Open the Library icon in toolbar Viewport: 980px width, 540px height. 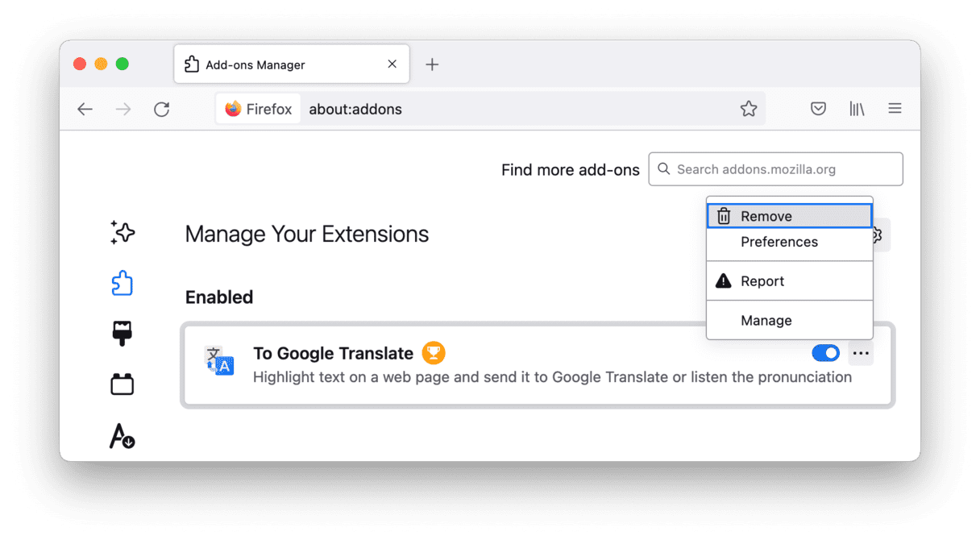click(857, 109)
